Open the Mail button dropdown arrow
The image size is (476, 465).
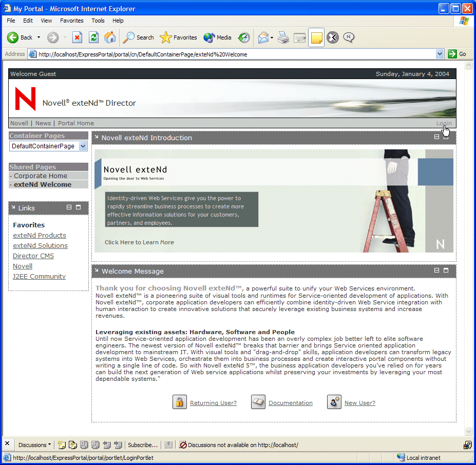272,37
